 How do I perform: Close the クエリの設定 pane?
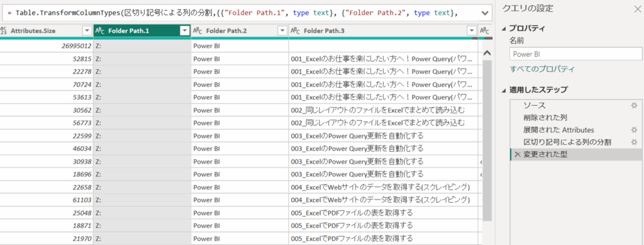click(638, 9)
